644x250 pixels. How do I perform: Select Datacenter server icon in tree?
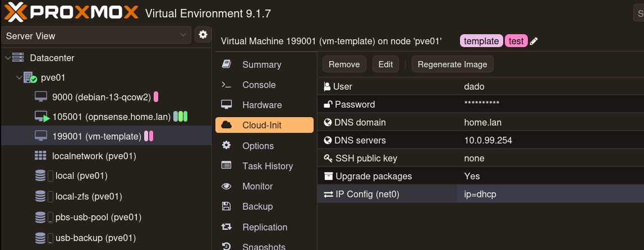point(19,58)
